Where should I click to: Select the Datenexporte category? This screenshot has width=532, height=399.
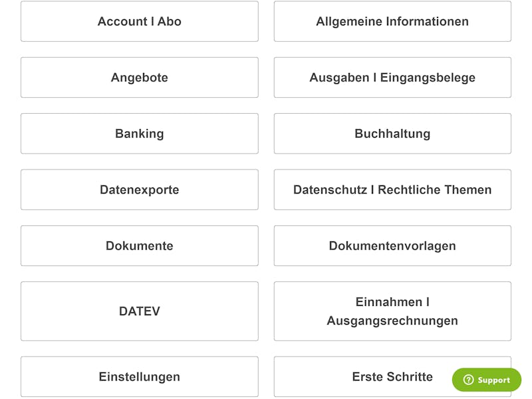click(x=140, y=190)
